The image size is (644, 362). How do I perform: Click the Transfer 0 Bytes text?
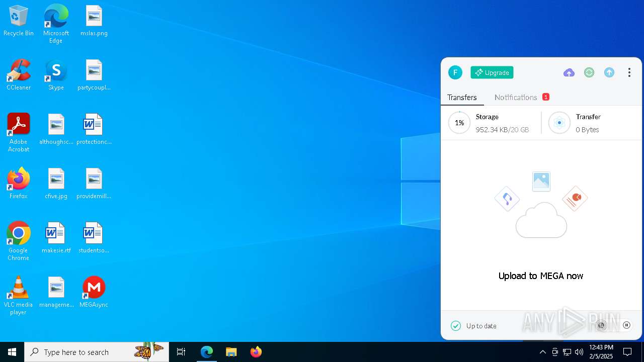point(588,123)
